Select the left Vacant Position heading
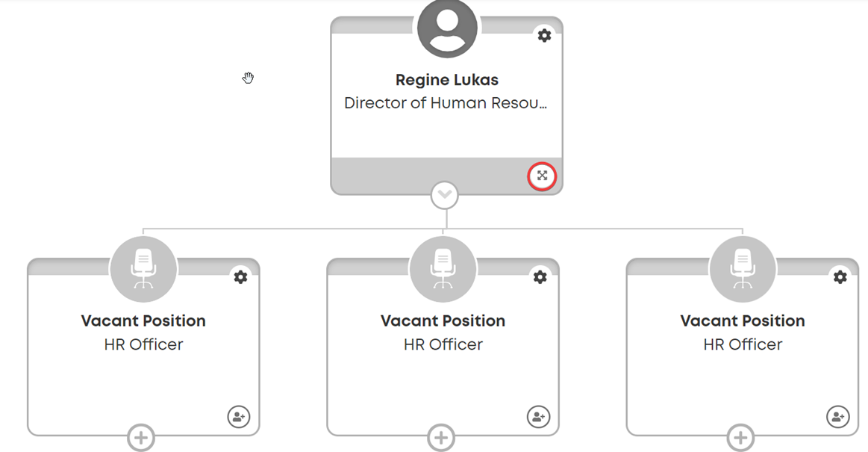868x452 pixels. (143, 321)
